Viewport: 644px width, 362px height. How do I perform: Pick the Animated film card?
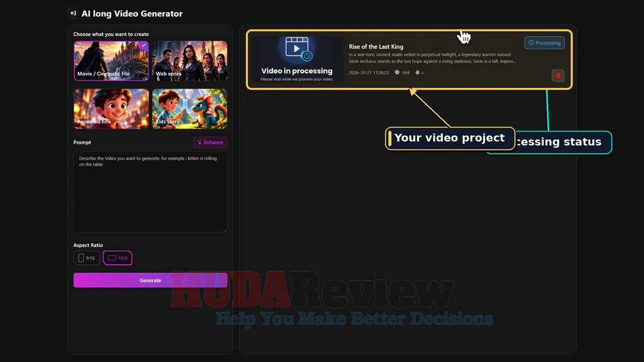pos(111,109)
